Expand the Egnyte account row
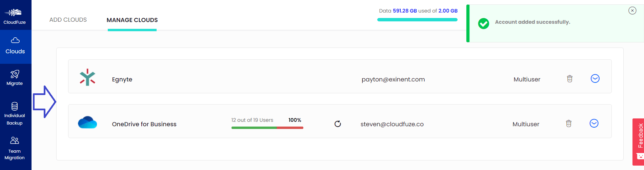Screen dimensions: 644x170 click(595, 78)
